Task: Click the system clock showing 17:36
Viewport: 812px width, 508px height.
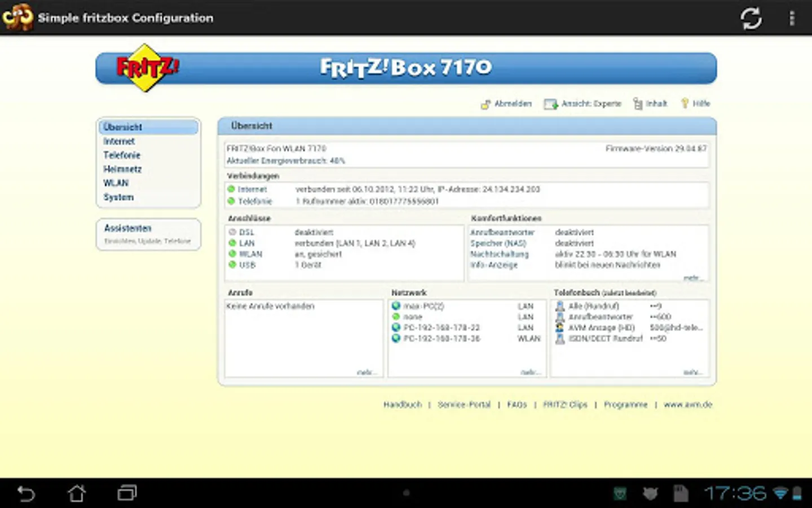Action: [x=735, y=493]
